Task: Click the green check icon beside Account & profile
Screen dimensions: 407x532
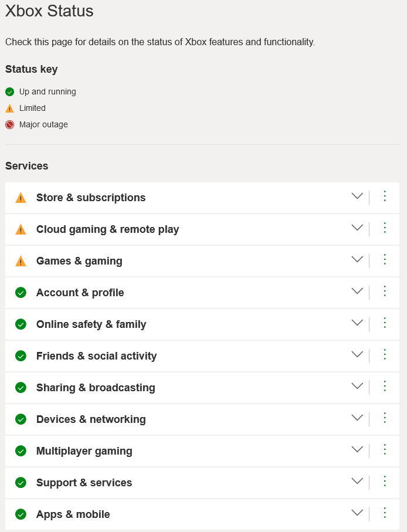Action: 21,293
